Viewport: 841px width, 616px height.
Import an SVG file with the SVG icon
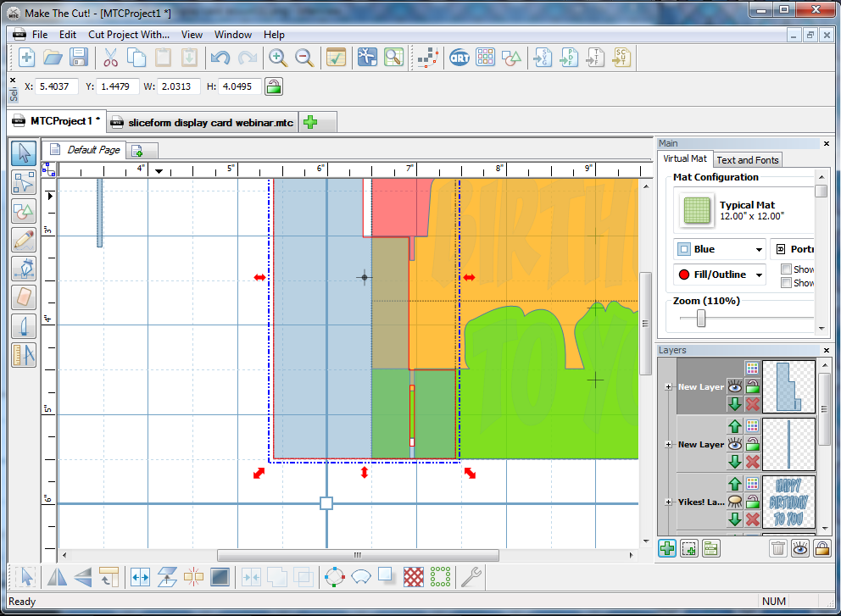[543, 58]
